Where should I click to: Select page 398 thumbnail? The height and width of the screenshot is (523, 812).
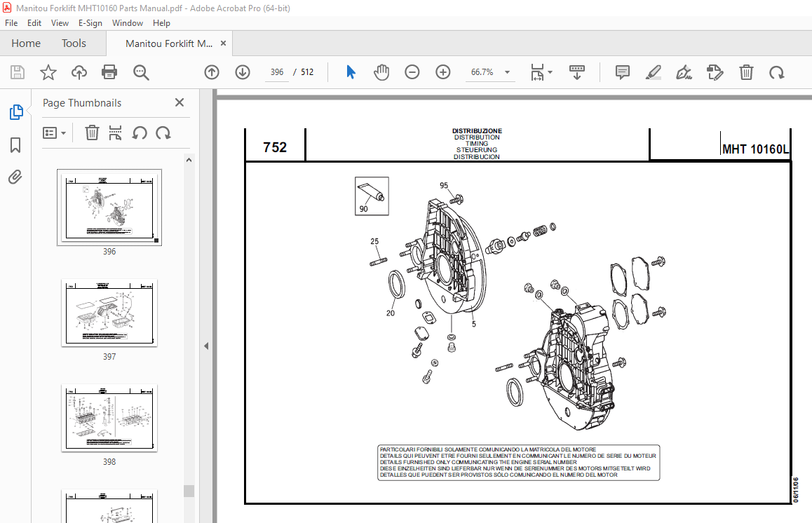point(109,418)
